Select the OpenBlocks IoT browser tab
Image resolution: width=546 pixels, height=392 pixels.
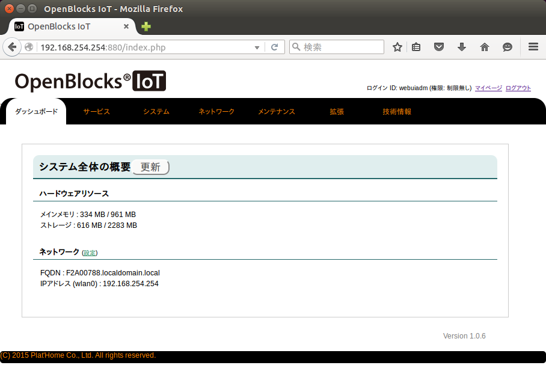coord(72,26)
